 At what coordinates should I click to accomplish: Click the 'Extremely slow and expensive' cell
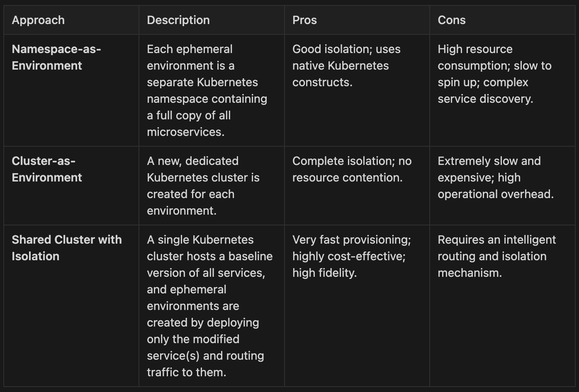(x=495, y=177)
